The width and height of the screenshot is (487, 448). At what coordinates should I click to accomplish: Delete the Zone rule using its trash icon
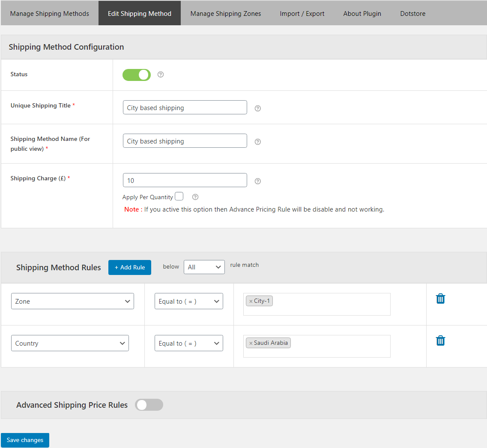[x=440, y=299]
